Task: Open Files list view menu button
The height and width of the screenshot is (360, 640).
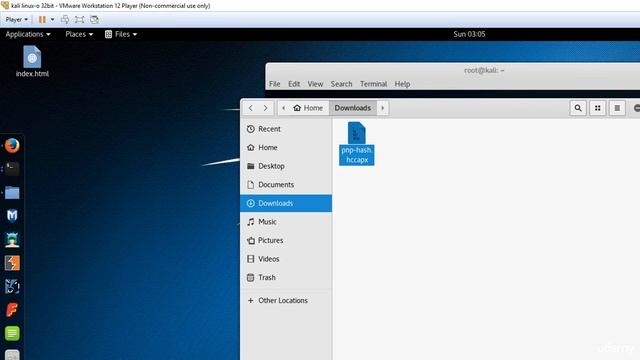Action: tap(617, 108)
